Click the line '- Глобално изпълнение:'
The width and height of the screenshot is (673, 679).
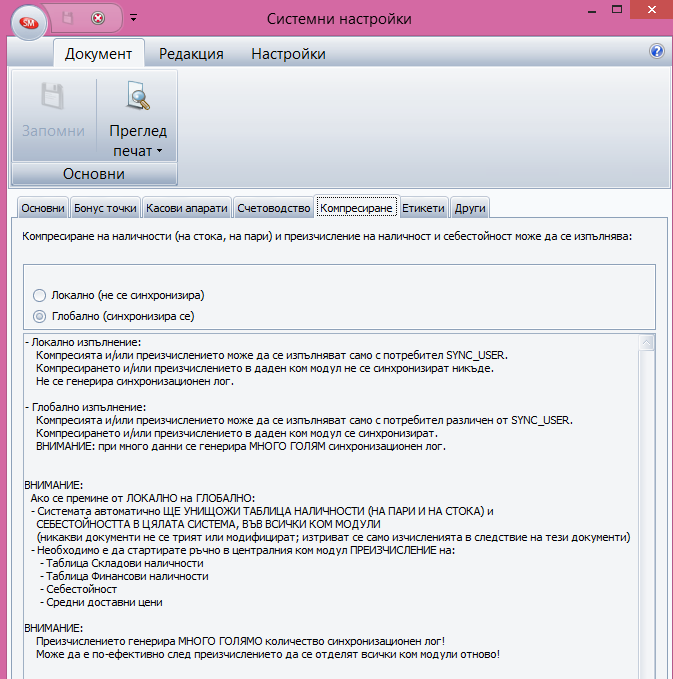click(85, 407)
